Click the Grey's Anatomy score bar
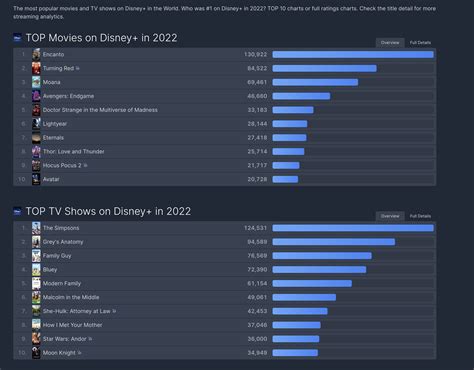The height and width of the screenshot is (370, 474). click(x=334, y=242)
